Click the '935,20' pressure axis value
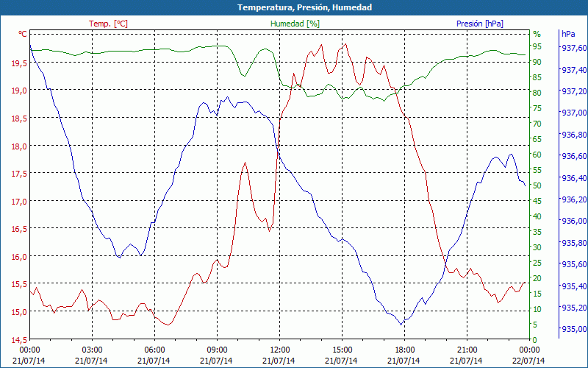 coord(574,308)
